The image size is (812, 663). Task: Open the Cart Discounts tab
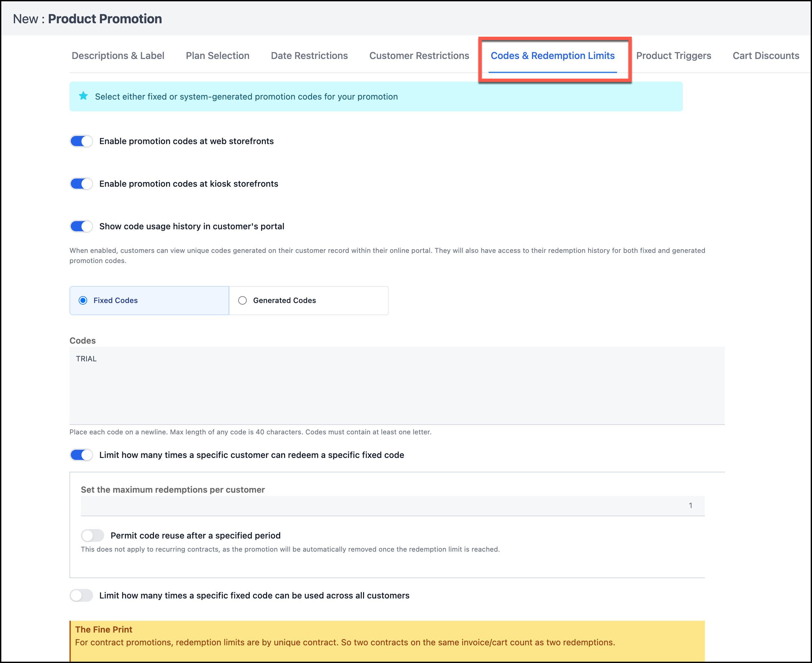(765, 56)
